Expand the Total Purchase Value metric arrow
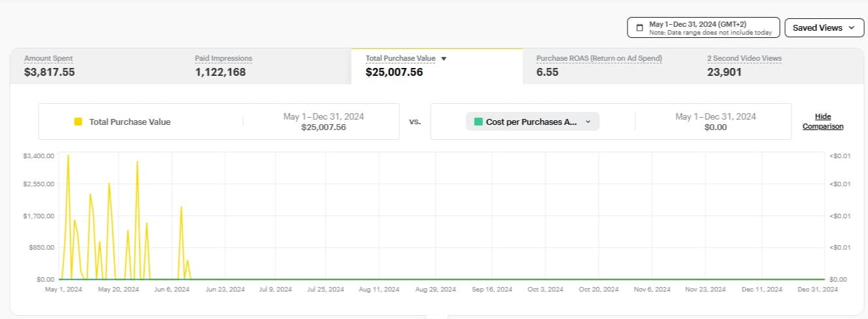 444,59
